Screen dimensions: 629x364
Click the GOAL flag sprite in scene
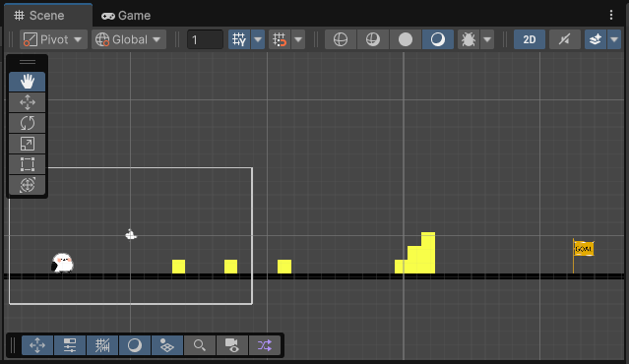583,256
